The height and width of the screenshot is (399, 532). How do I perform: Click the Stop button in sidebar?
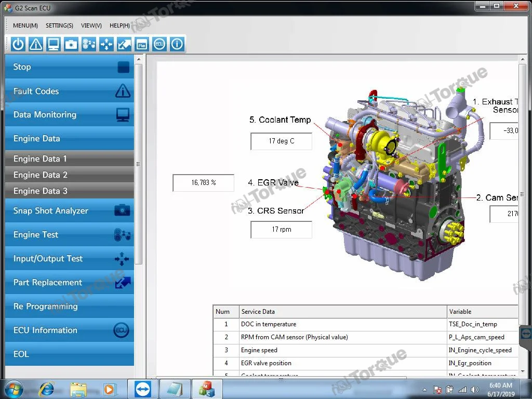point(70,67)
